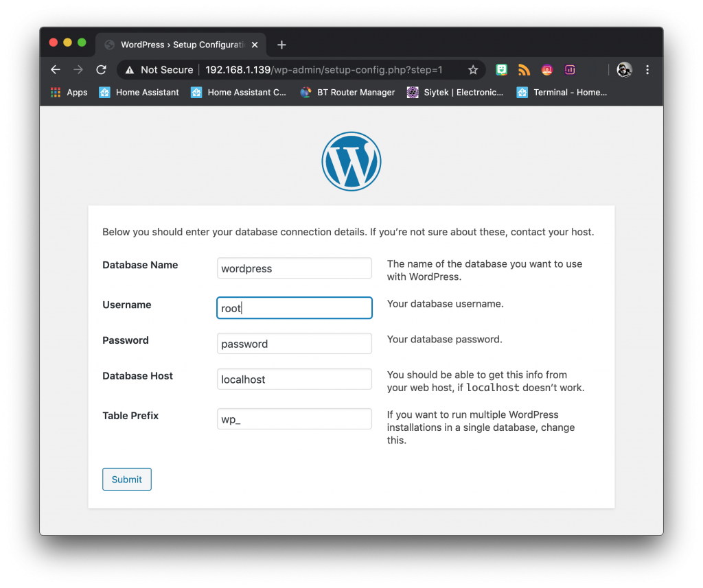Click the address bar URL
Image resolution: width=703 pixels, height=588 pixels.
324,70
